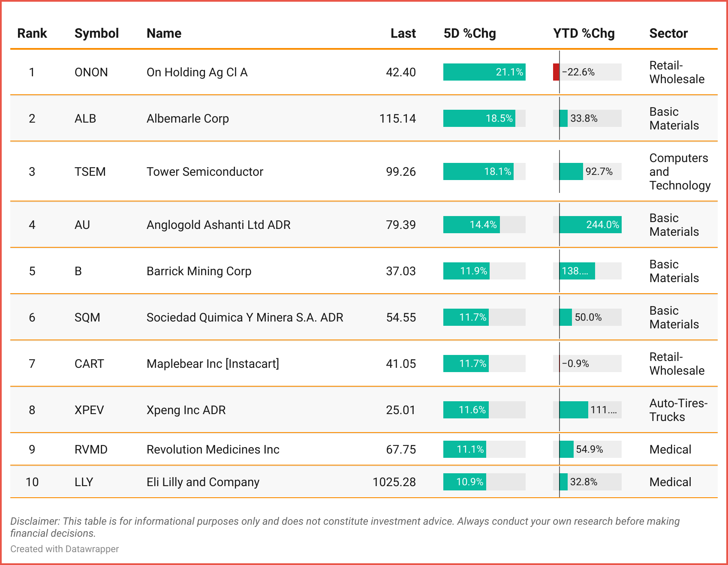Click the Auto-Tires-Trucks sector cell
The width and height of the screenshot is (728, 565).
[678, 410]
